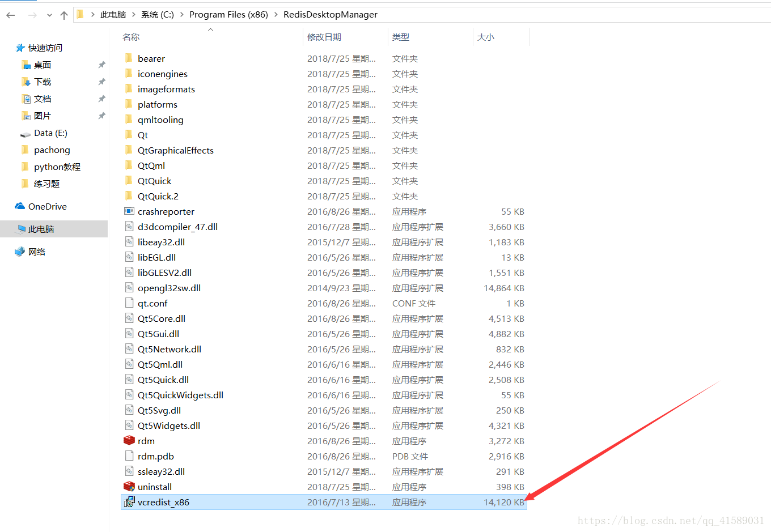The image size is (771, 532).
Task: Select the Qt5QuickWidgets.dll file name
Action: [180, 395]
